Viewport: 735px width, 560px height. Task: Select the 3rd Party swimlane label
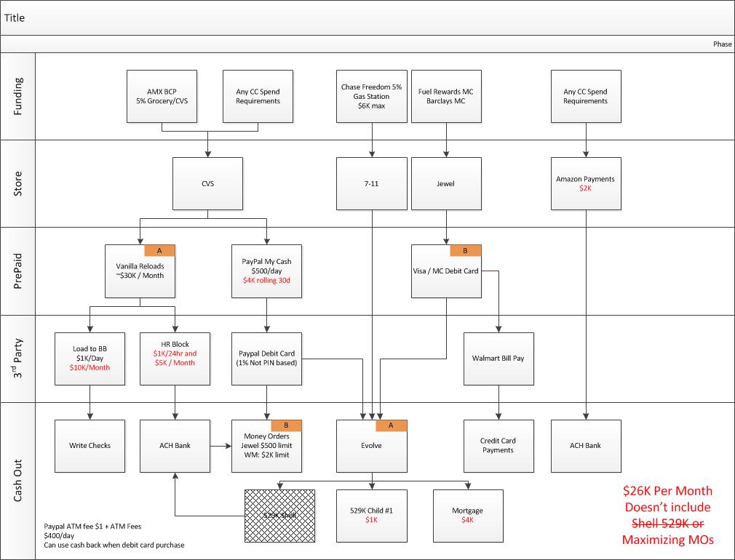point(17,359)
